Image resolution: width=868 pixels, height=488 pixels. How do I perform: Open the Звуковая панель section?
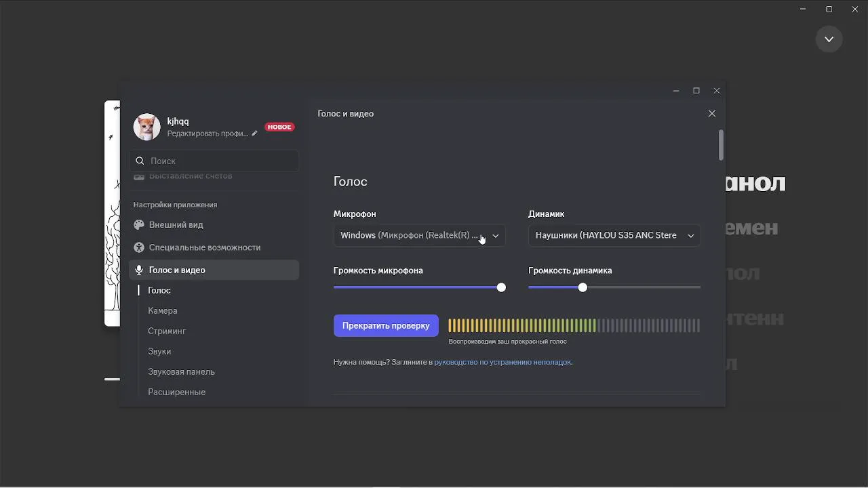click(x=181, y=371)
